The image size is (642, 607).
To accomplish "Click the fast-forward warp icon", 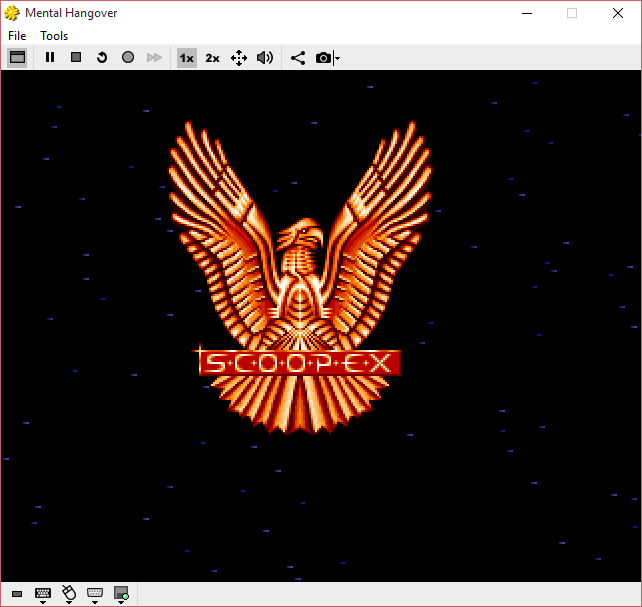I will point(154,58).
